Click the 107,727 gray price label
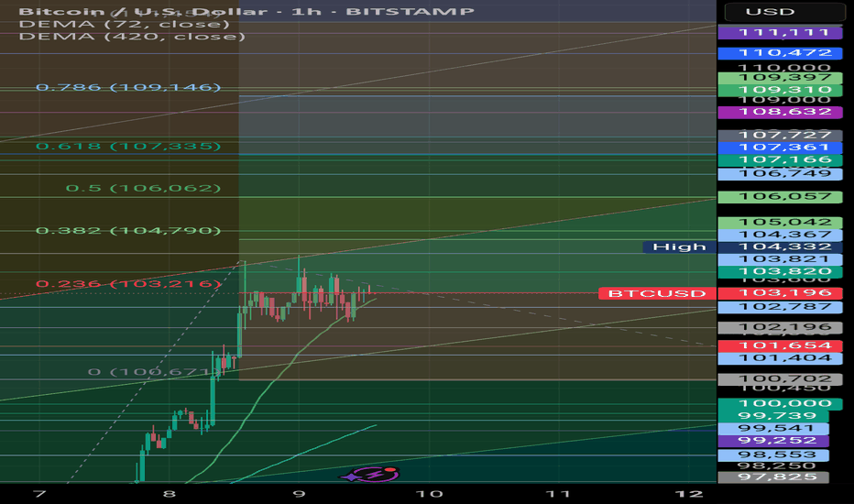 pos(781,135)
